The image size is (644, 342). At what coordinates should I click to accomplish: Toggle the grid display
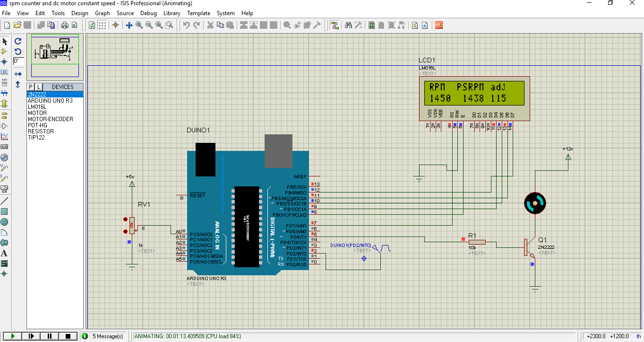click(103, 25)
